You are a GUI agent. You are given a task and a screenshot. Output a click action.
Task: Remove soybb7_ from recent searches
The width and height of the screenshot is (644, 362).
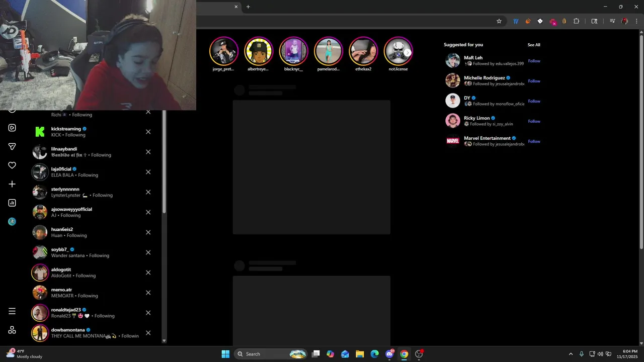click(x=148, y=252)
